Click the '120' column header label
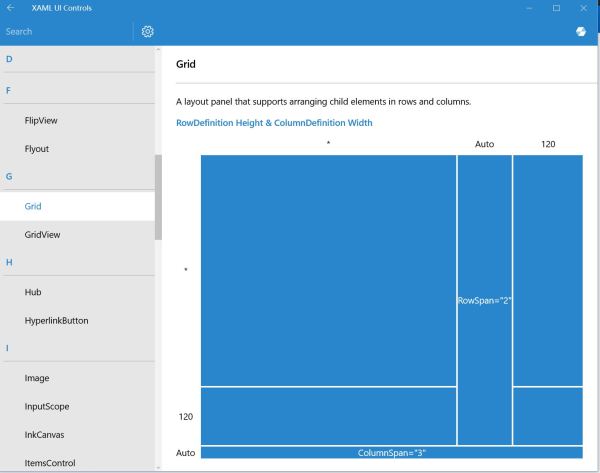 pos(548,144)
